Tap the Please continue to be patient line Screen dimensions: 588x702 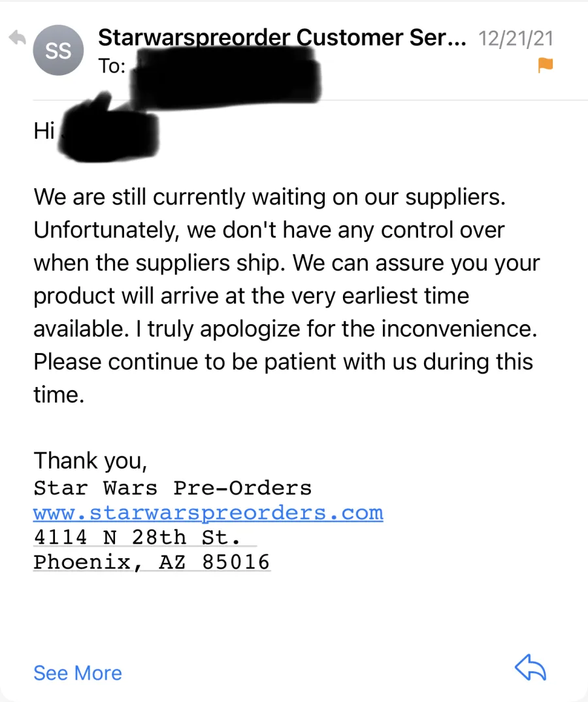tap(284, 361)
